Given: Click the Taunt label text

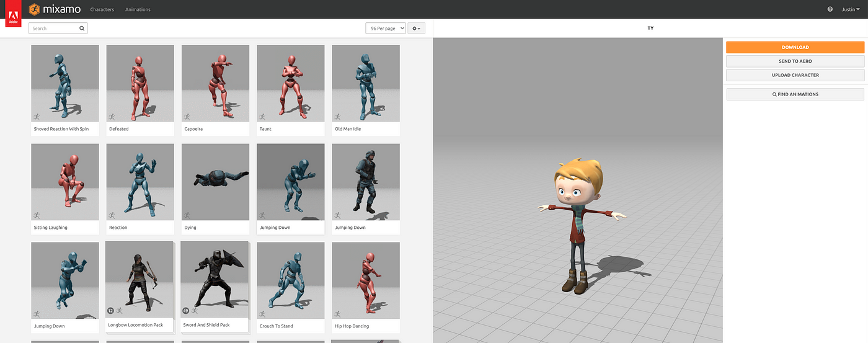Looking at the screenshot, I should point(265,129).
